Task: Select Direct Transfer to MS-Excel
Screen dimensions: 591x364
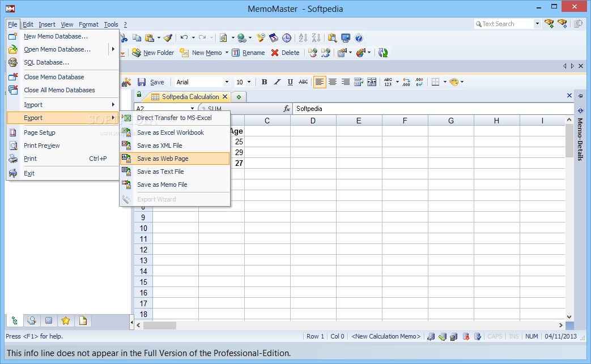Action: (x=175, y=118)
